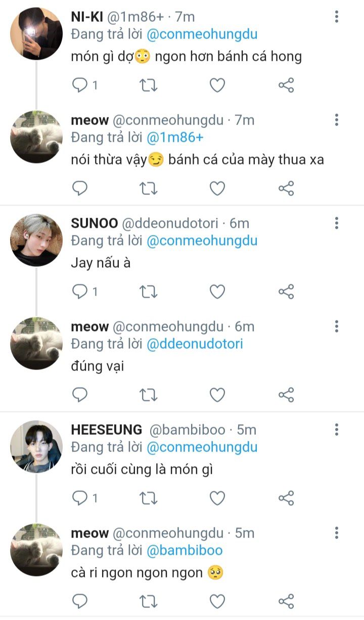Open the @1m86+ mention link
Screen dimensions: 364x620
click(x=175, y=137)
